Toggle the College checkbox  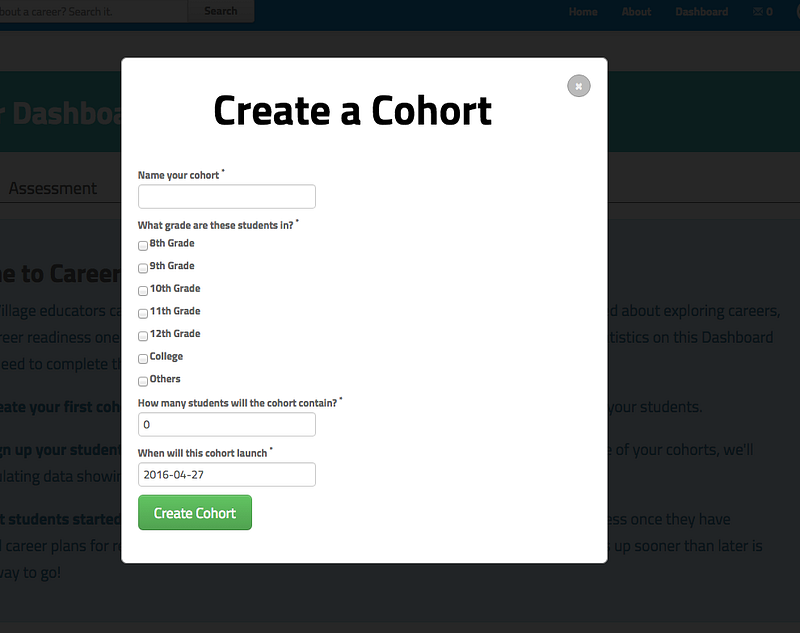[x=143, y=358]
